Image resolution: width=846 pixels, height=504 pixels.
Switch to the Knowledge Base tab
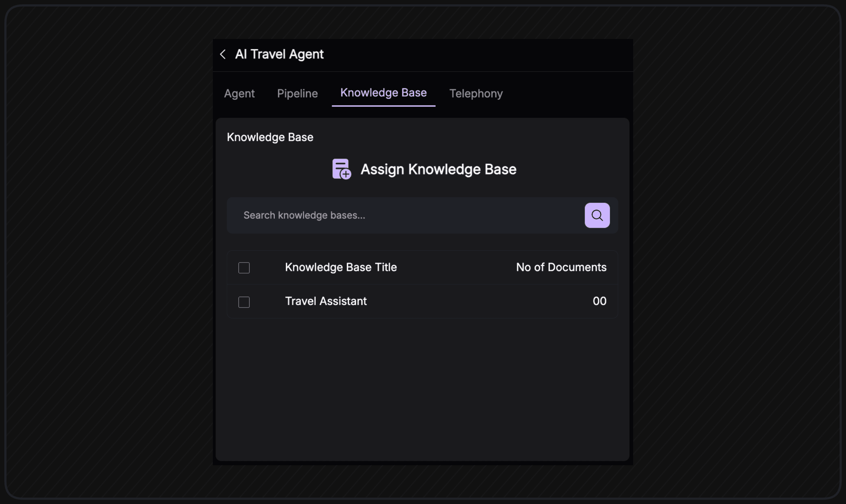383,92
